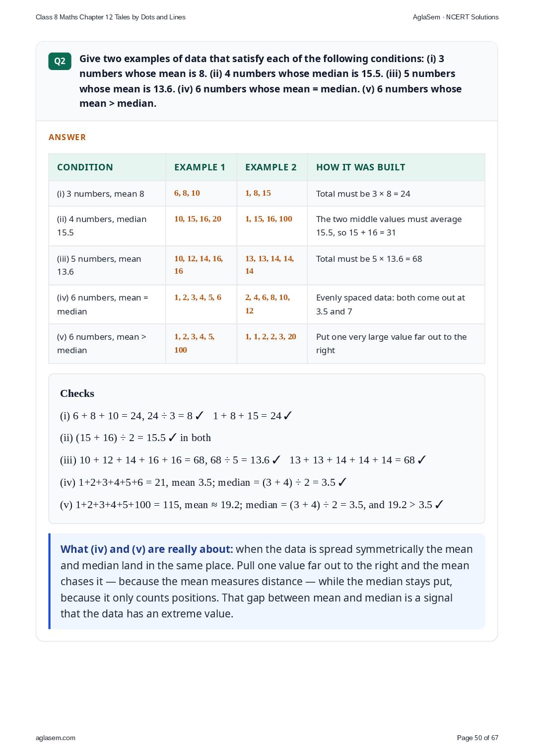Select the HOW IT WAS BUILT column header
The width and height of the screenshot is (534, 756).
click(361, 167)
